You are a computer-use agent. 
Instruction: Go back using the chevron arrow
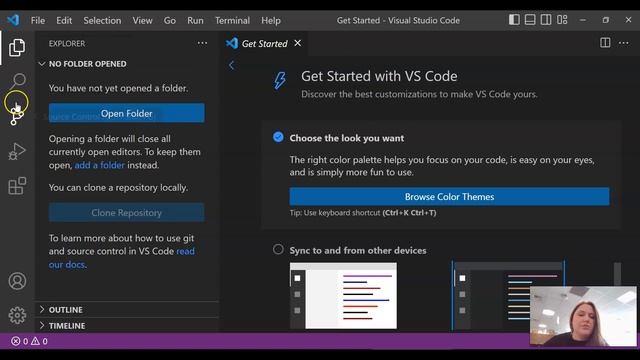[231, 65]
